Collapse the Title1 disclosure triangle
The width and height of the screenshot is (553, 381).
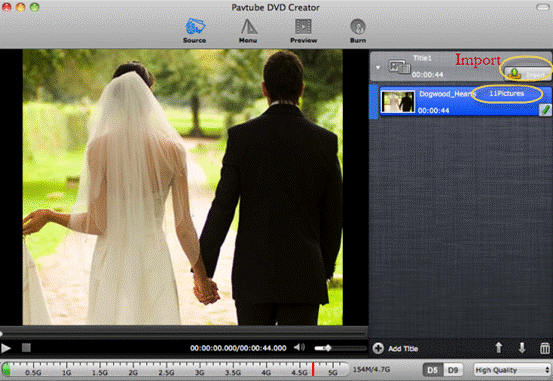click(378, 67)
